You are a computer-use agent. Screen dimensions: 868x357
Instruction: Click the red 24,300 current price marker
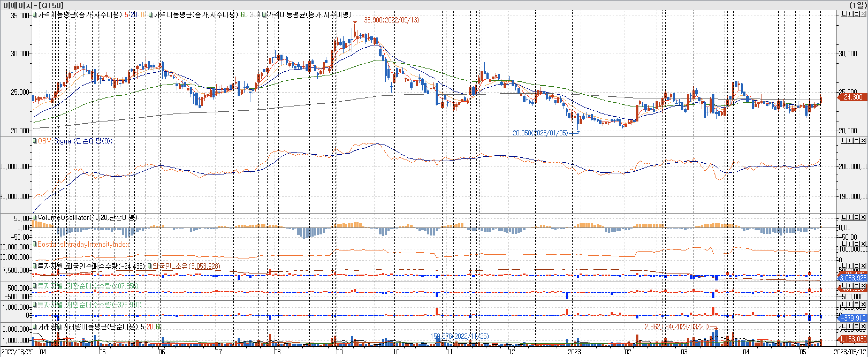pos(852,97)
